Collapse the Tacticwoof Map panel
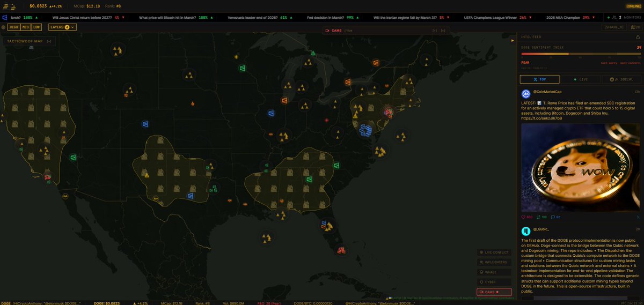 [49, 41]
